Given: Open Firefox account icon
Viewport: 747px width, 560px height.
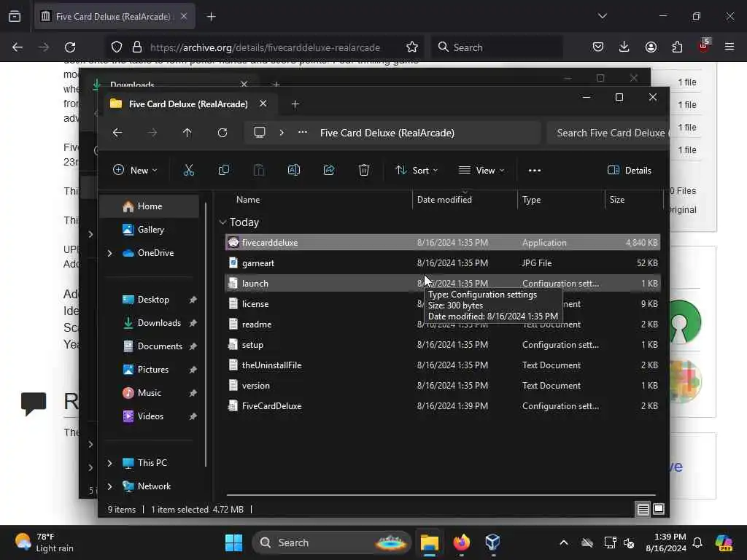Looking at the screenshot, I should pyautogui.click(x=651, y=47).
